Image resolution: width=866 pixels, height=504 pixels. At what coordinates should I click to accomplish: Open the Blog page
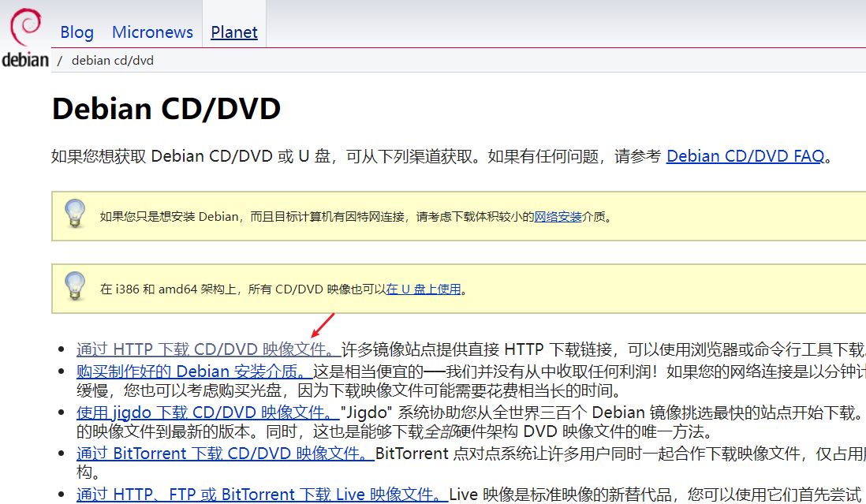76,32
